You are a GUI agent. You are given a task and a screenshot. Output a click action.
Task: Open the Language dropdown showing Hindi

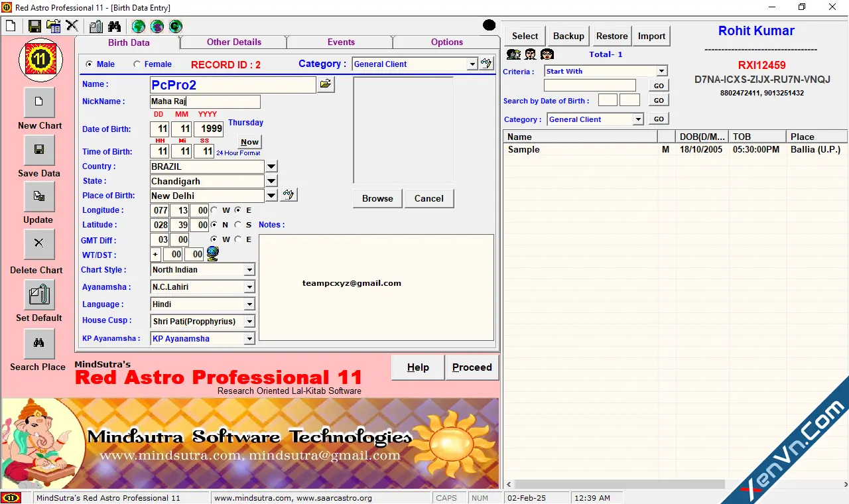click(x=249, y=304)
